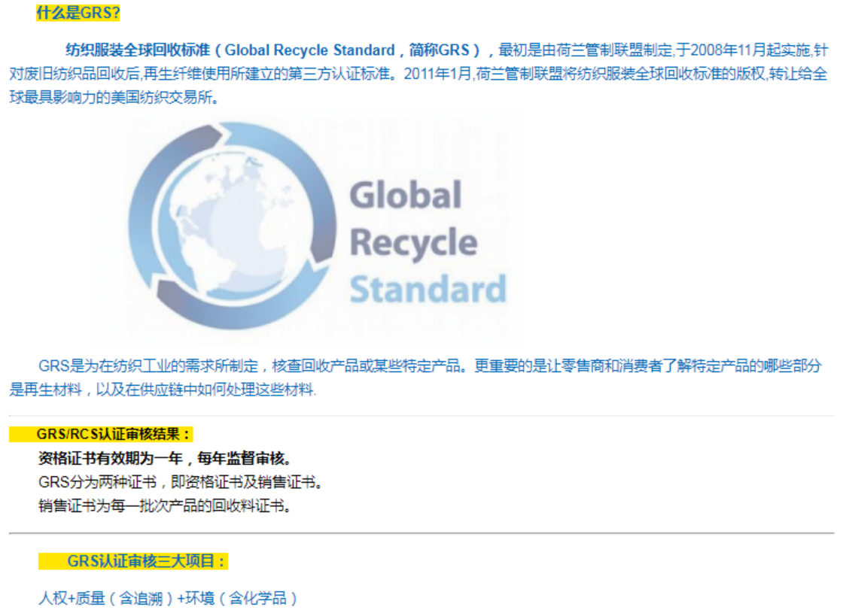Click the line '人权+质量（含追溯）+环境（含化学品）'
This screenshot has width=846, height=616.
168,598
